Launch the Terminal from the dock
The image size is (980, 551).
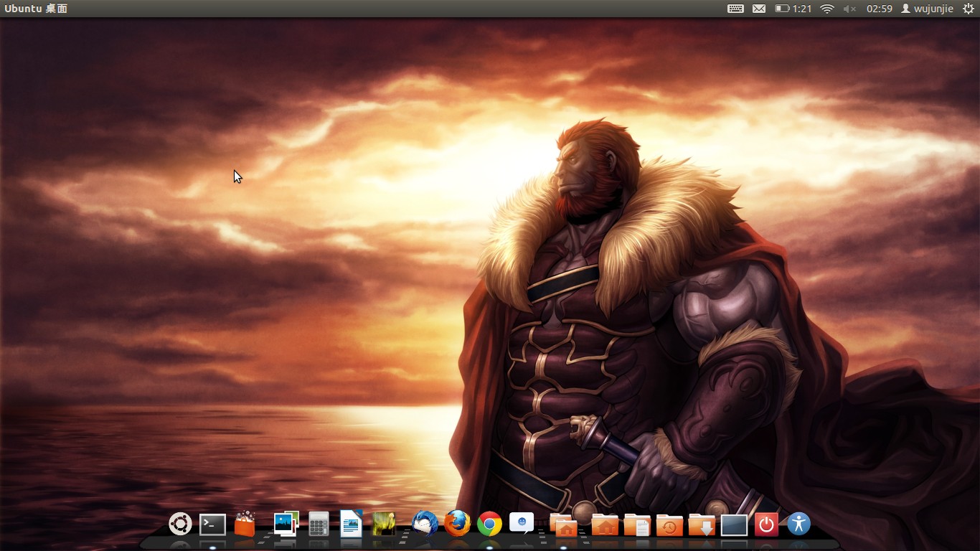[212, 524]
